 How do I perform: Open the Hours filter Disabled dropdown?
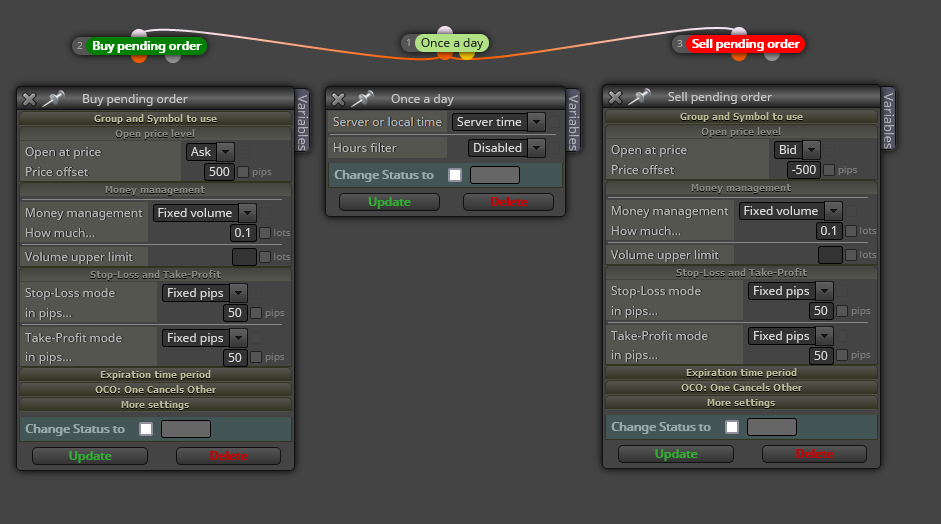507,148
